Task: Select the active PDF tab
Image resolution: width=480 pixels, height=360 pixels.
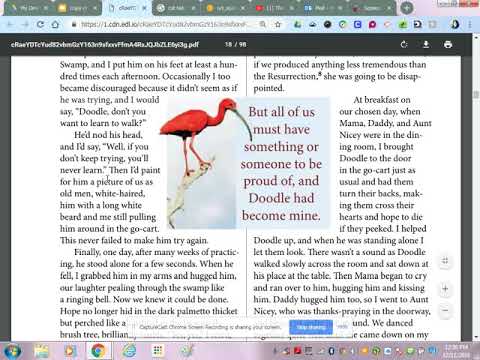Action: click(x=127, y=8)
